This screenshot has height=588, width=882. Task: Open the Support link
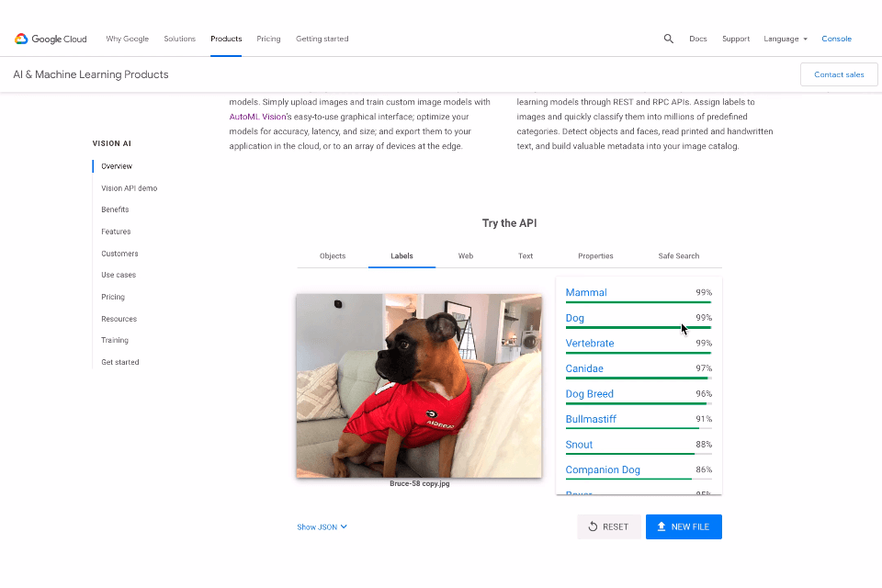click(736, 39)
